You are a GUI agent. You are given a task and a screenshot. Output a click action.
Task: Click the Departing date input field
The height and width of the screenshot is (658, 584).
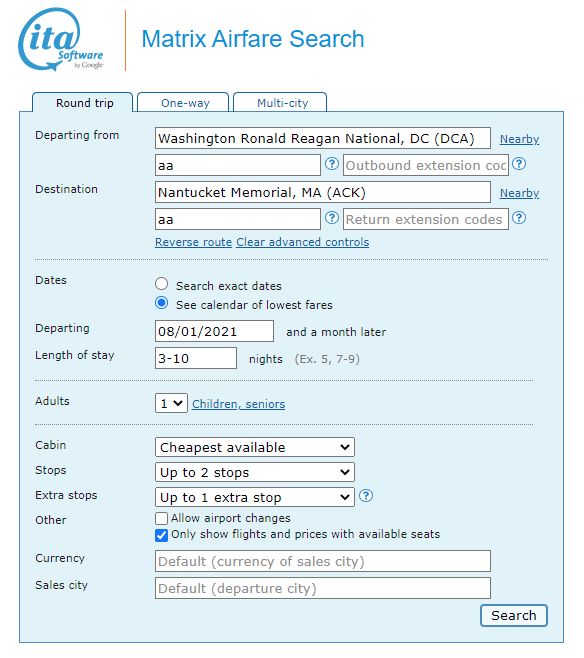point(214,331)
